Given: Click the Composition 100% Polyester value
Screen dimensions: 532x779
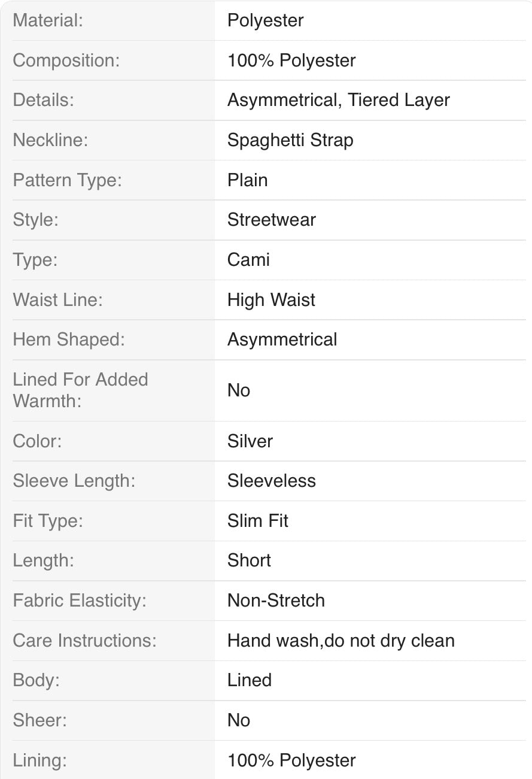Looking at the screenshot, I should click(x=291, y=60).
